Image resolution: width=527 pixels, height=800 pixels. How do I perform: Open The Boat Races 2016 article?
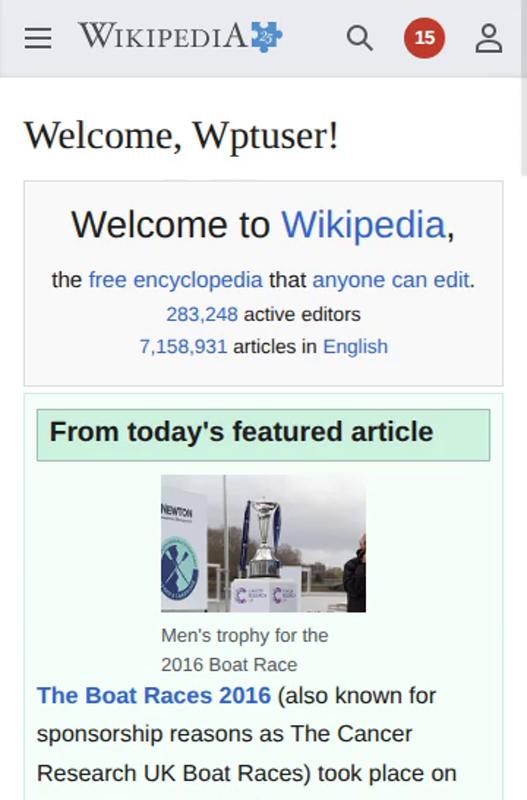coord(154,695)
